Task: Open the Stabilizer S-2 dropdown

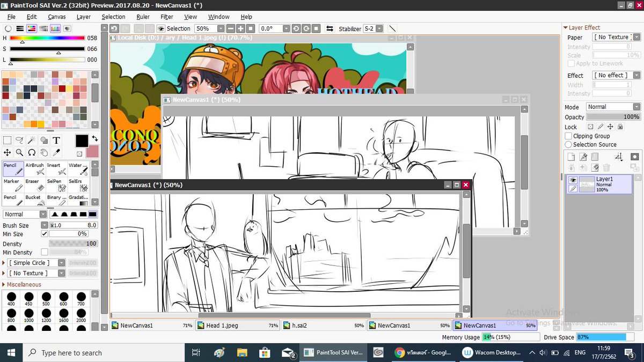Action: [x=379, y=28]
